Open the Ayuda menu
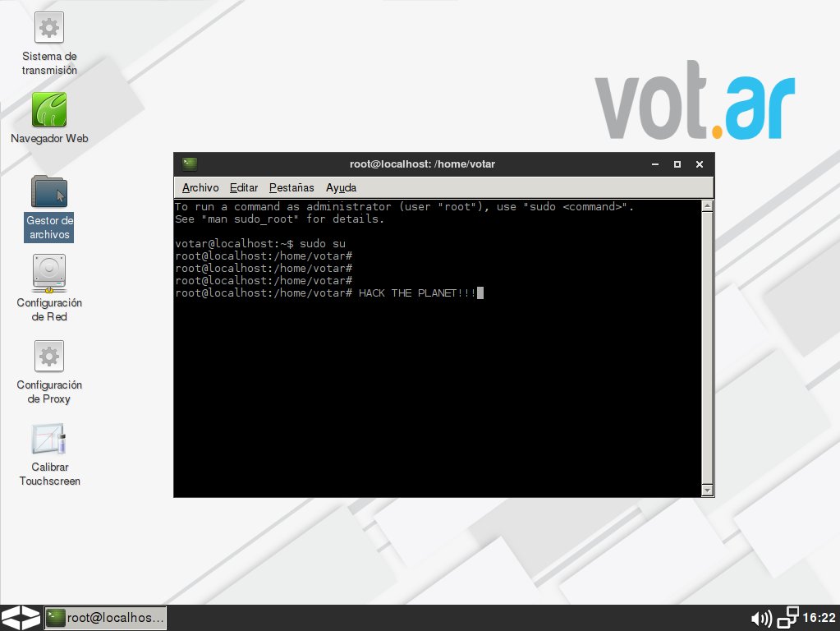Screen dimensions: 840x631 tap(342, 187)
